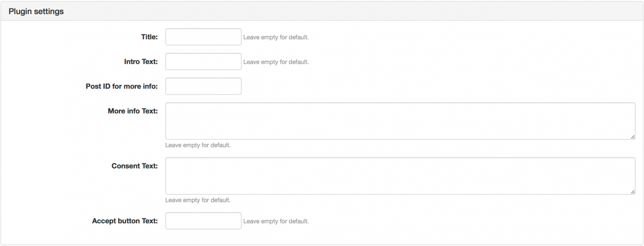
Task: Click the hint text below Consent textarea
Action: 198,200
